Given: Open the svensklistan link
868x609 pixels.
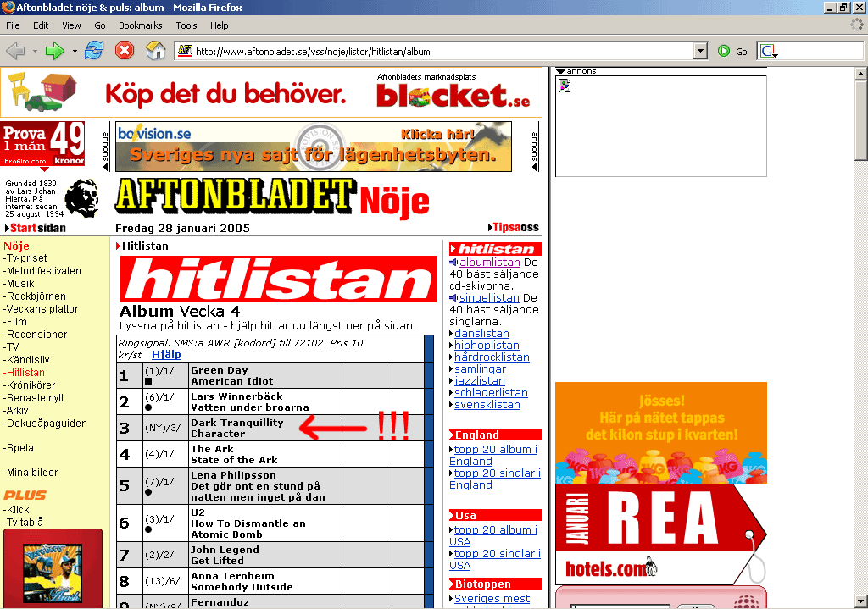Looking at the screenshot, I should pos(487,404).
